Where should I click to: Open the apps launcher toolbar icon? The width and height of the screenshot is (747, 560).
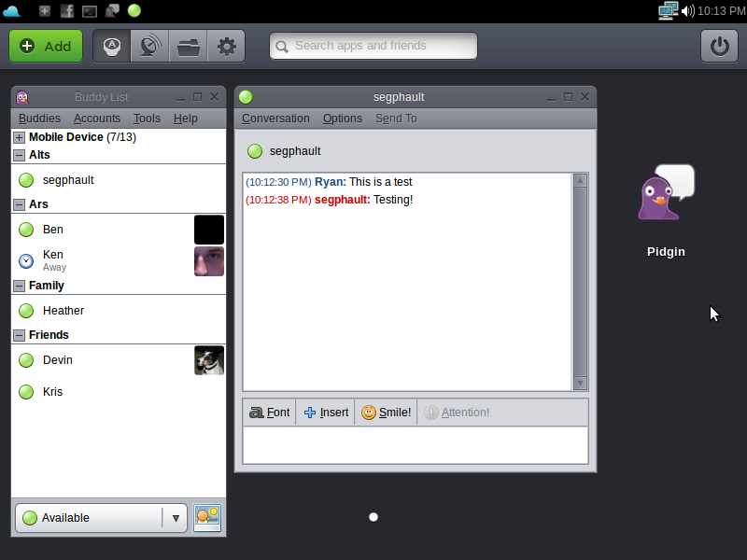[112, 46]
